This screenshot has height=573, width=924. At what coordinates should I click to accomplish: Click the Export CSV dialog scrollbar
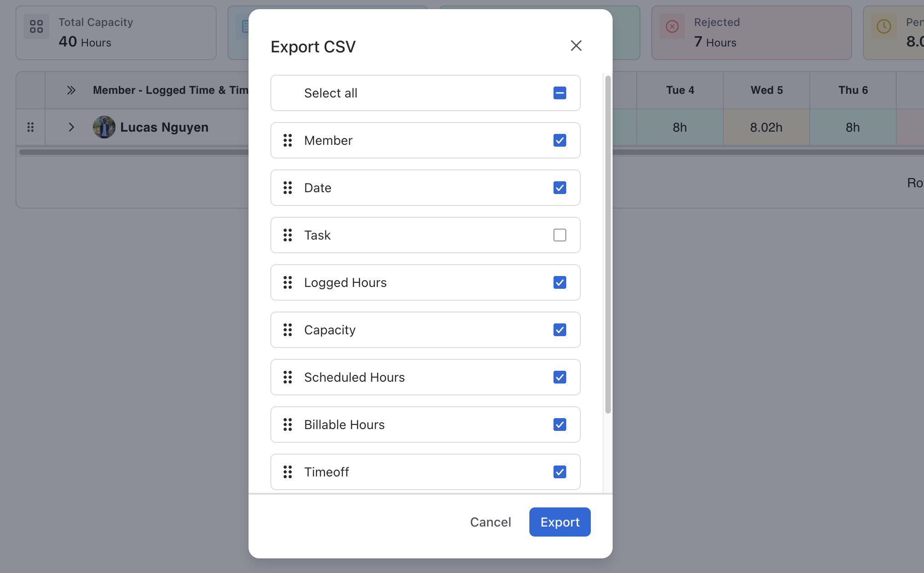[x=608, y=245]
